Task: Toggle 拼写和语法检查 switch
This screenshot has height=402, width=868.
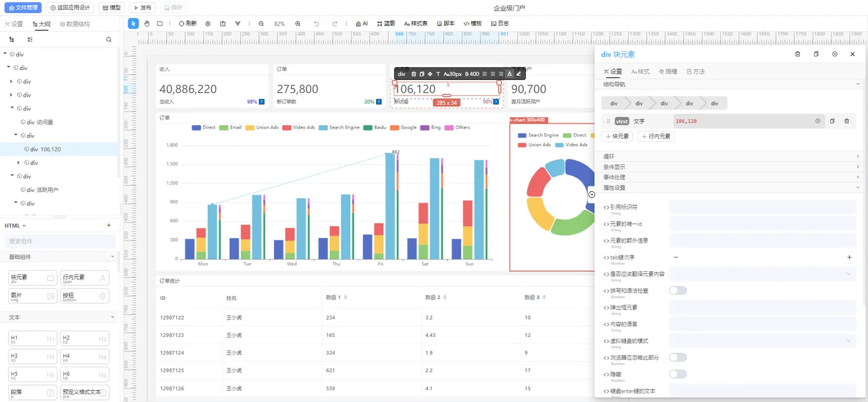Action: pos(678,291)
